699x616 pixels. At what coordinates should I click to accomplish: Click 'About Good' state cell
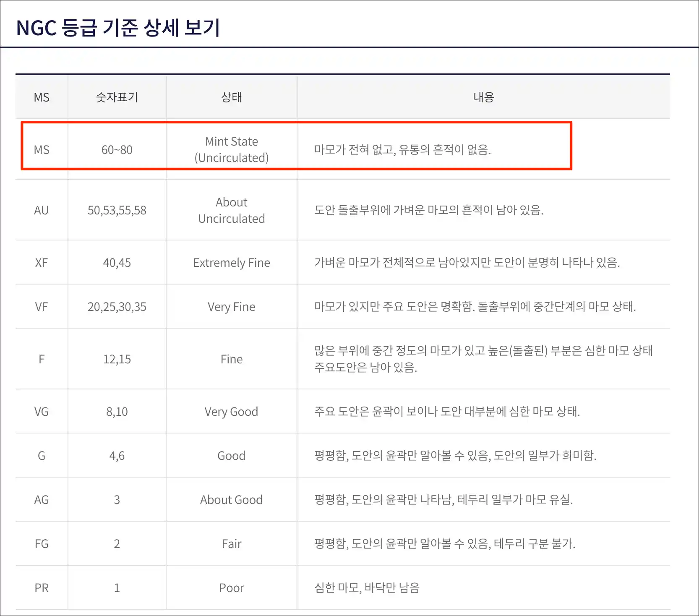pyautogui.click(x=232, y=500)
